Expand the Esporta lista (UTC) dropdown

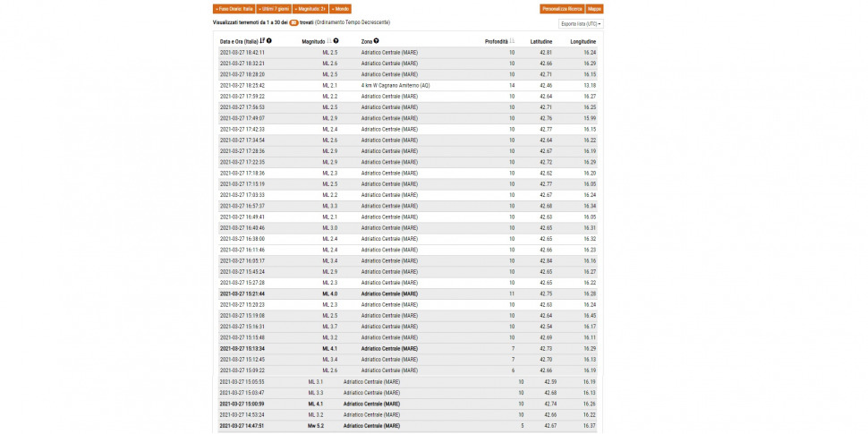[581, 24]
